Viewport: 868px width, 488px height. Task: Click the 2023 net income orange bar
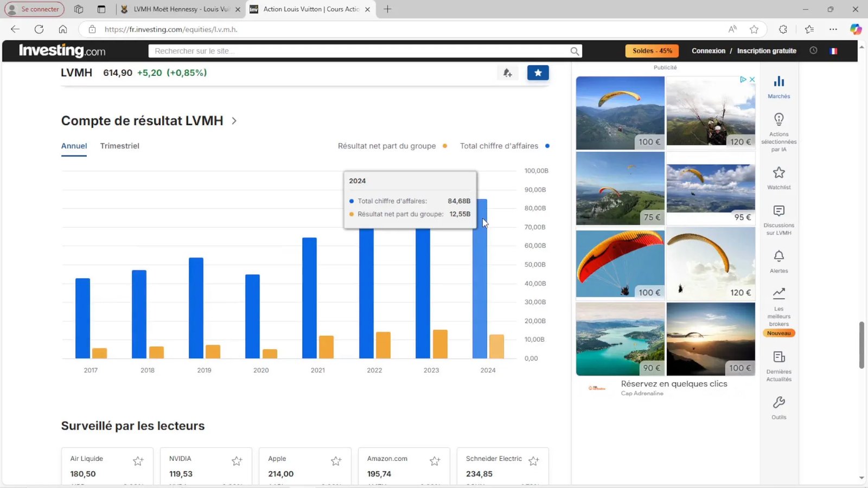(x=440, y=344)
